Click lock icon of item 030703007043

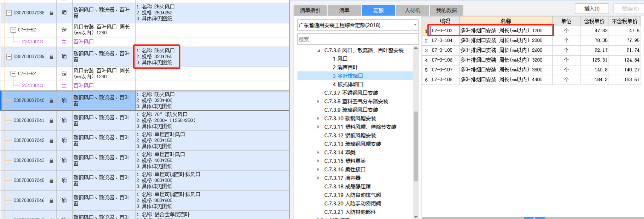coord(51,161)
